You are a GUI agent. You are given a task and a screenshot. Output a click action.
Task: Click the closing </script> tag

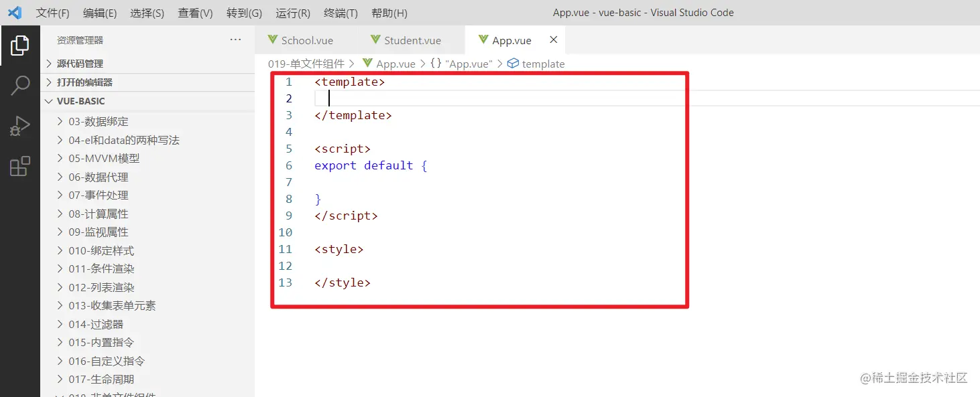[x=346, y=216]
